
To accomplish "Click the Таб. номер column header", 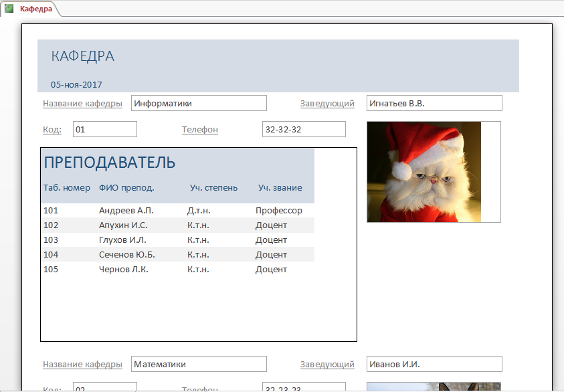I will [x=67, y=188].
